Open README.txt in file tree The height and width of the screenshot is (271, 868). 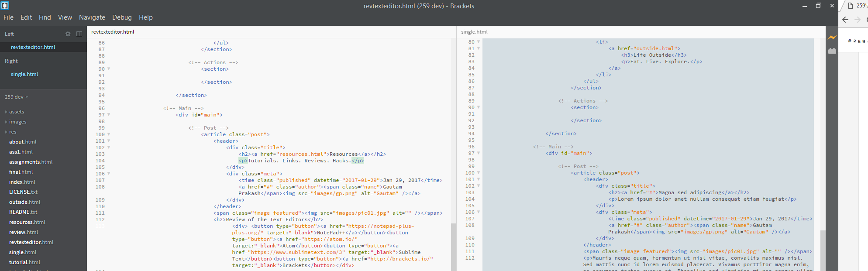23,212
